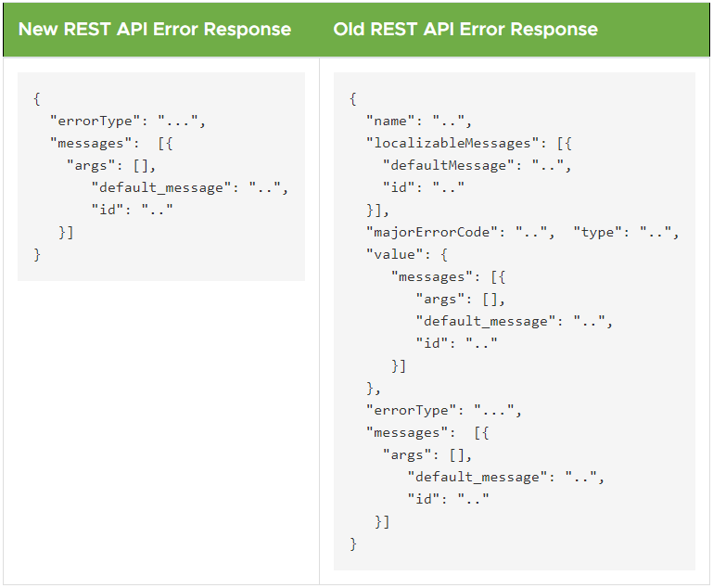Click the New REST API Error Response header

click(x=155, y=29)
